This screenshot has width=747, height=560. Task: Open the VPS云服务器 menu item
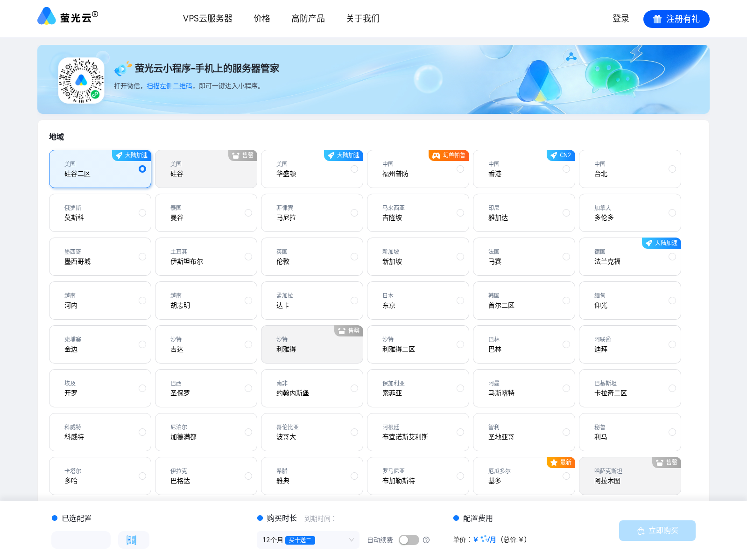pos(208,19)
